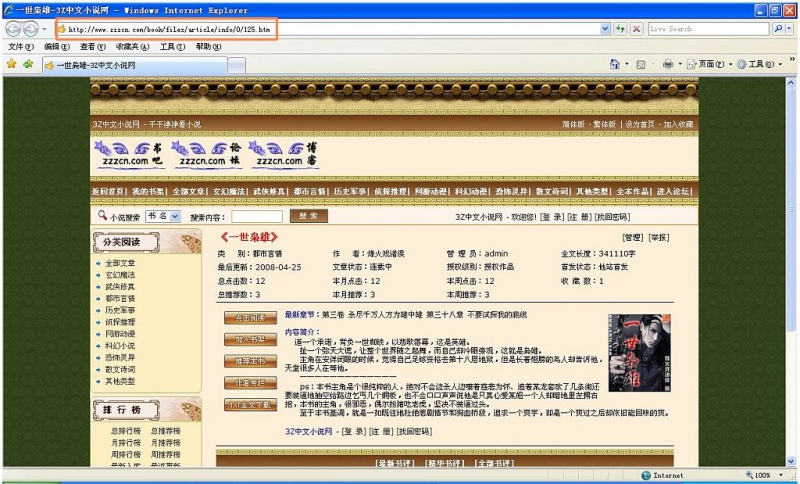
Task: Click the zzzcn.com 书吧 logo
Action: (x=129, y=155)
